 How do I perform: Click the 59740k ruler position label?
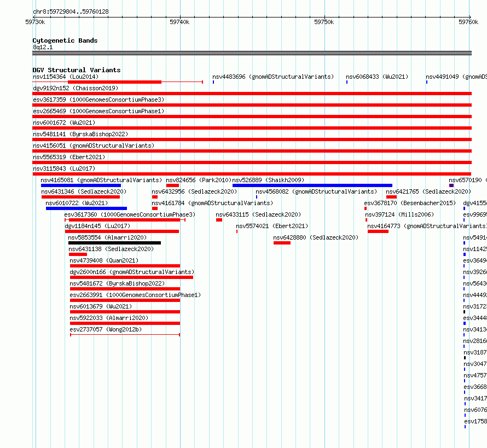[x=179, y=22]
